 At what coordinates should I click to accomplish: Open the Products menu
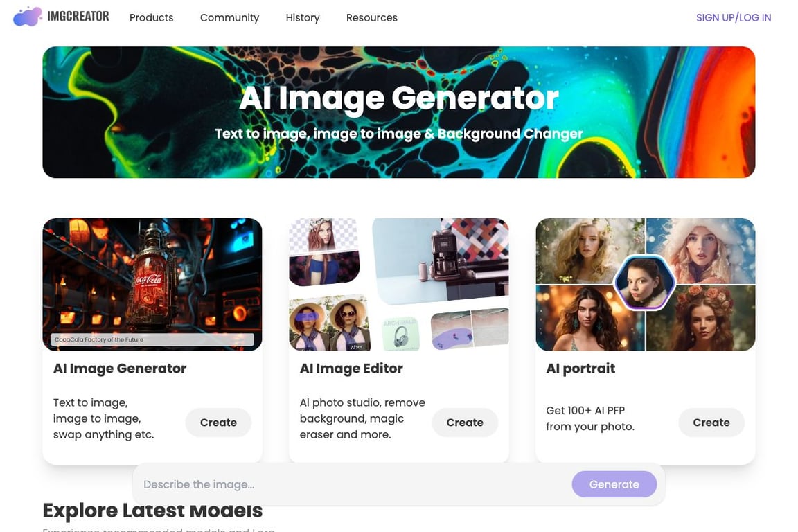coord(151,17)
